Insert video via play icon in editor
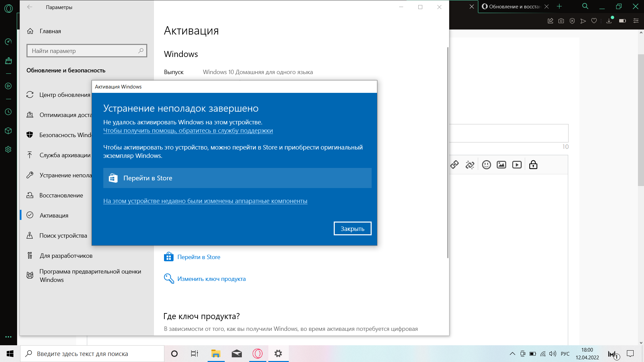644x362 pixels. pos(517,165)
